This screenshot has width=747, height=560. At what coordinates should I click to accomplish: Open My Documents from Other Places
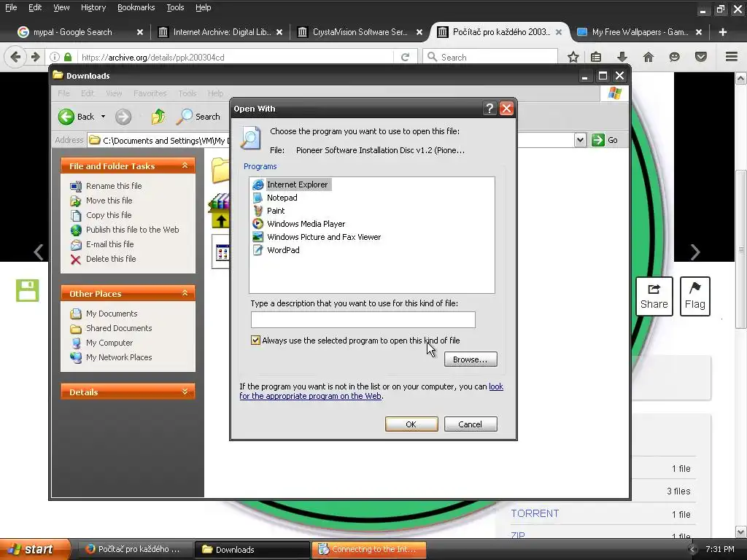click(112, 314)
